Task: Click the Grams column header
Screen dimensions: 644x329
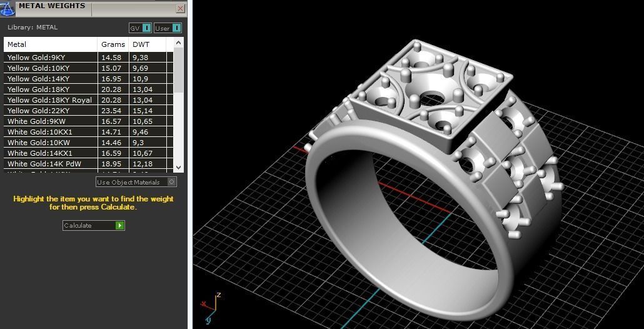Action: [113, 44]
